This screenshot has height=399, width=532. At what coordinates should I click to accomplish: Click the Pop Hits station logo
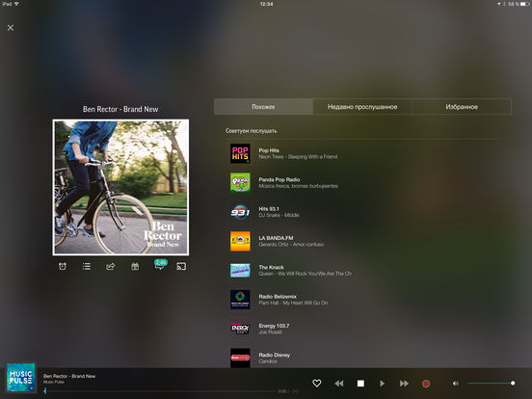[240, 153]
